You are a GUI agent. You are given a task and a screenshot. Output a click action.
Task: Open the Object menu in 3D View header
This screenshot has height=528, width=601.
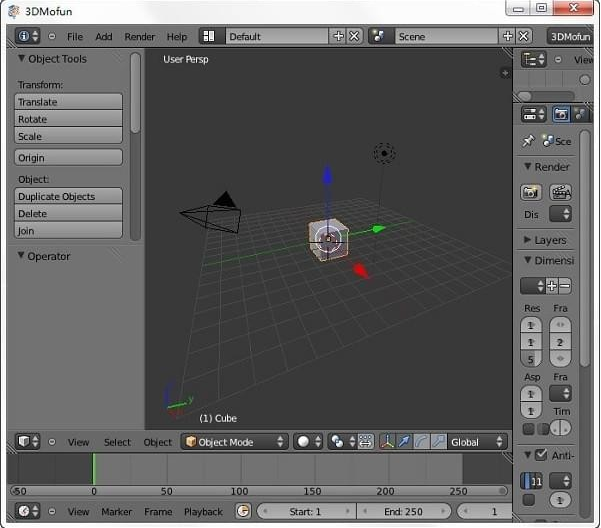click(158, 442)
